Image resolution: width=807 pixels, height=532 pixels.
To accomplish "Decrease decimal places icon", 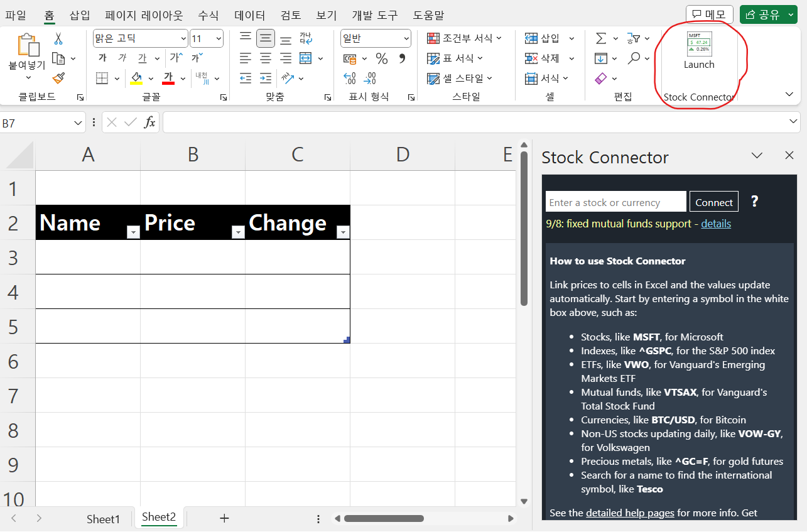I will [x=371, y=79].
